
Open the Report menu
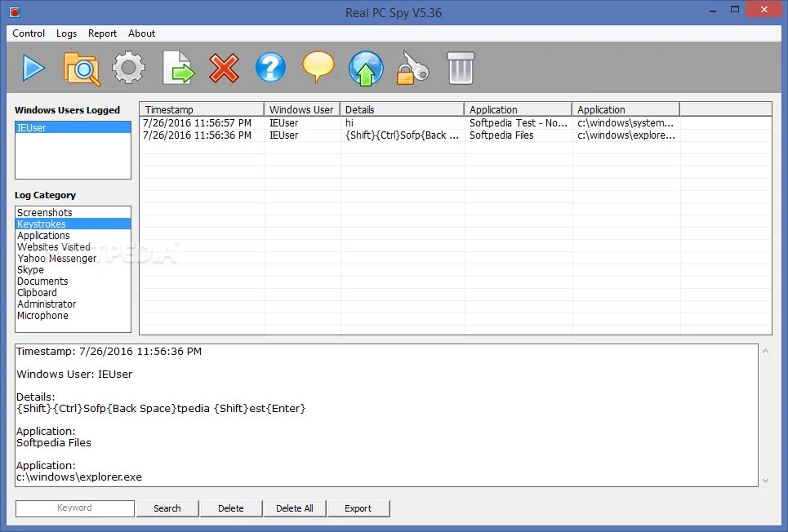(x=102, y=33)
